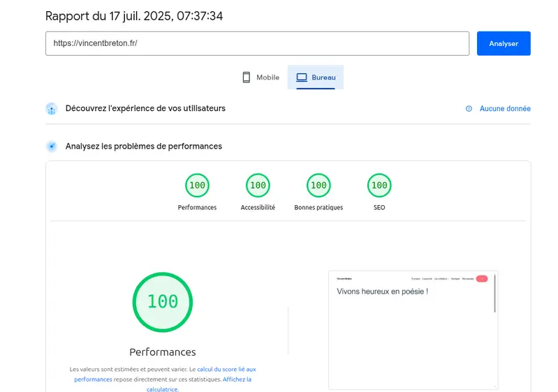This screenshot has height=392, width=558.
Task: Switch to the Mobile tab
Action: pyautogui.click(x=260, y=77)
